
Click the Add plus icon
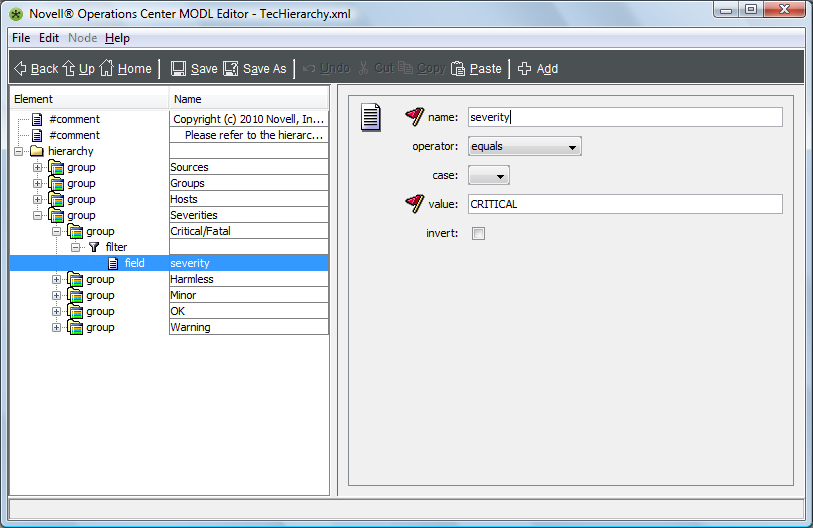coord(524,68)
